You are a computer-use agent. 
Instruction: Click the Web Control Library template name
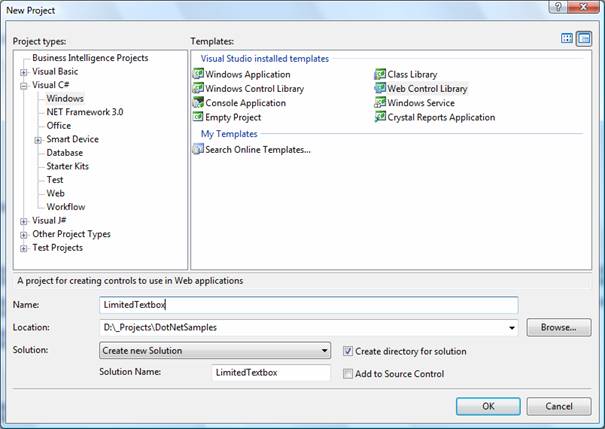427,88
